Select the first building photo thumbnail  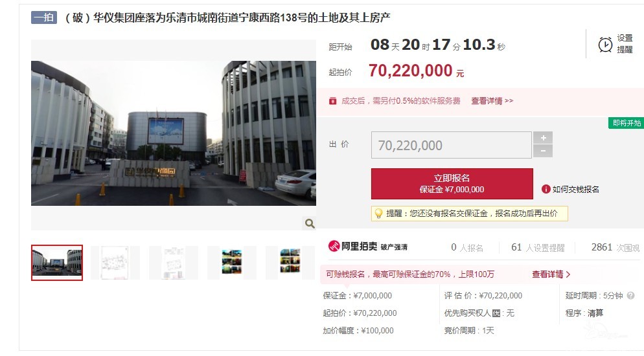coord(57,263)
